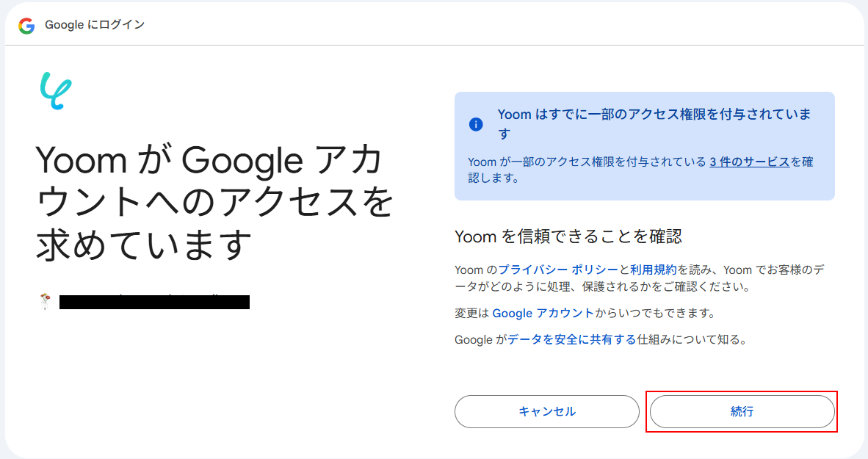
Task: Click the redacted account email
Action: pos(154,301)
